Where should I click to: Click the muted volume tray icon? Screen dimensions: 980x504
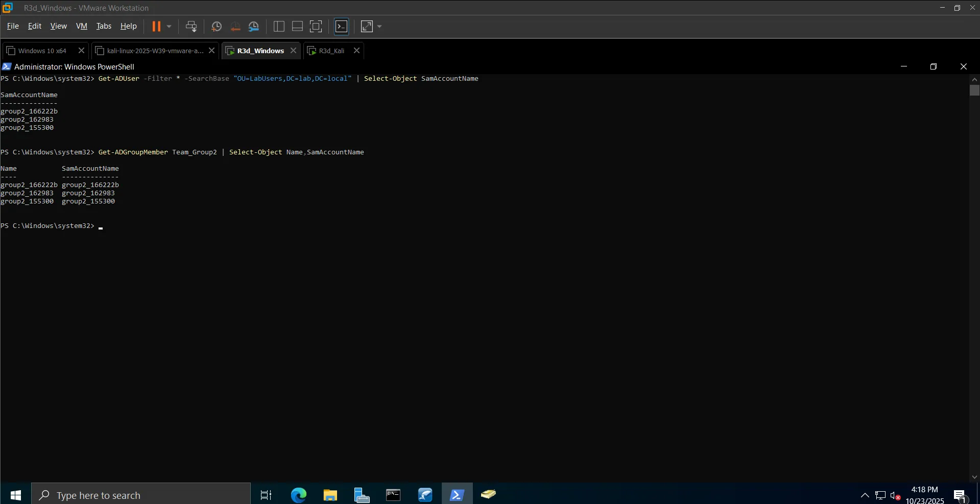coord(895,495)
